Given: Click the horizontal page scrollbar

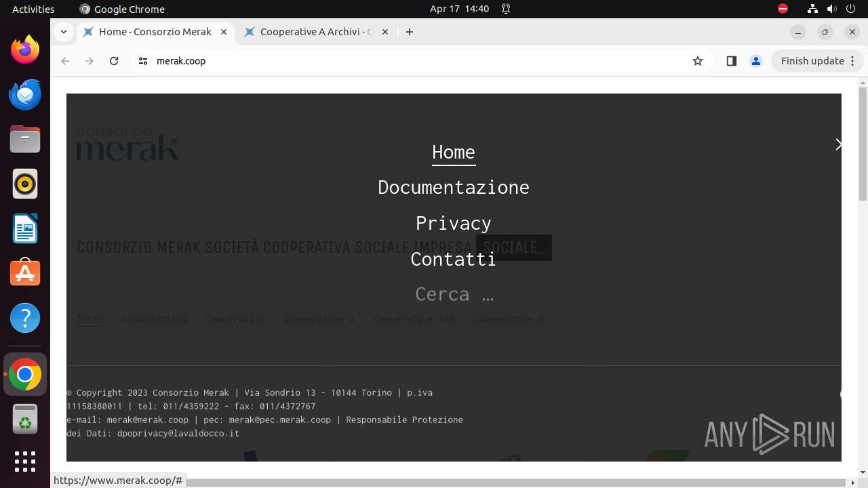Looking at the screenshot, I should point(452,483).
